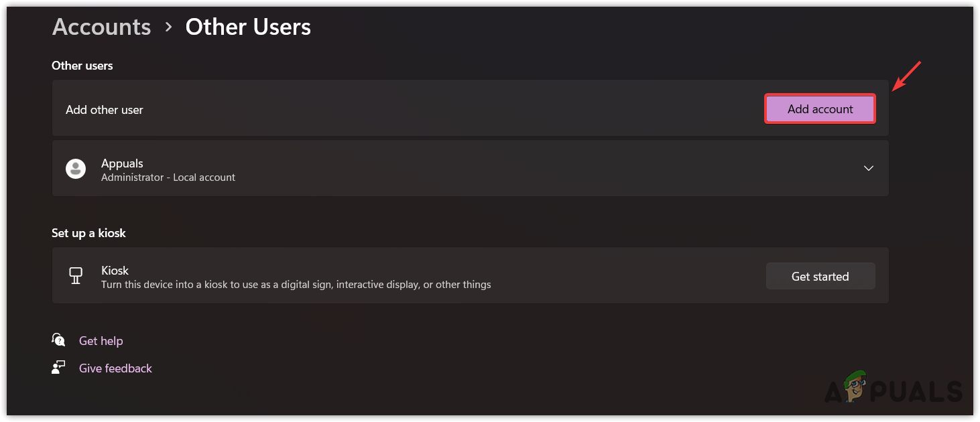Click the Kiosk display icon
The image size is (980, 422).
tap(76, 276)
